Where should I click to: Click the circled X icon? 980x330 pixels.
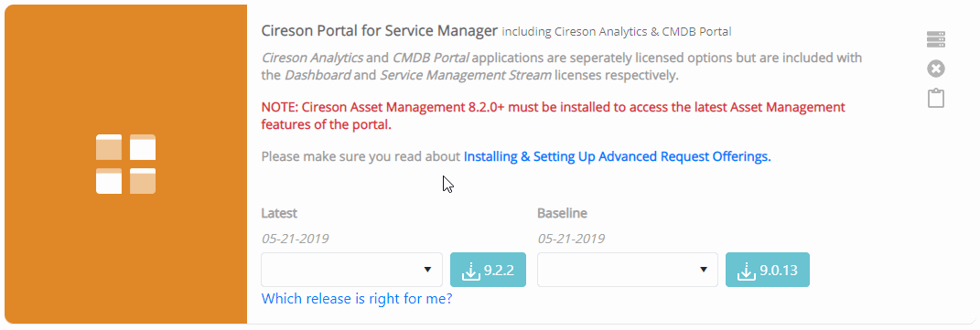point(936,69)
